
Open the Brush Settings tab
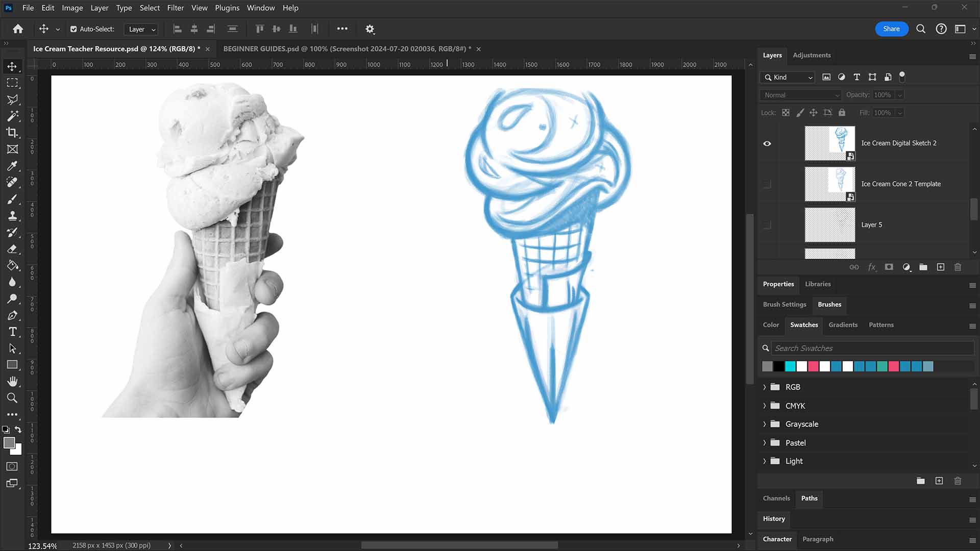[785, 305]
